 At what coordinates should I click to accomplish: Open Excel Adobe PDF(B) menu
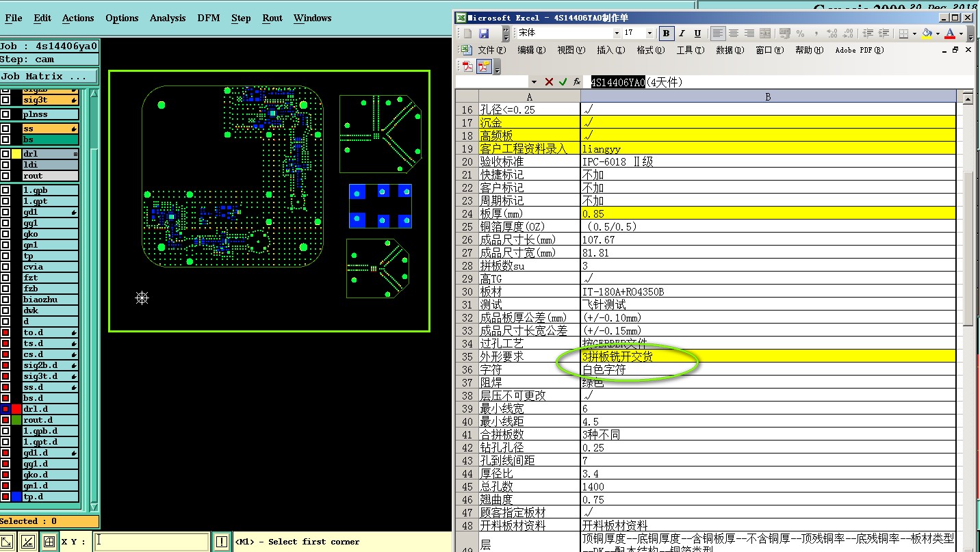[x=860, y=50]
